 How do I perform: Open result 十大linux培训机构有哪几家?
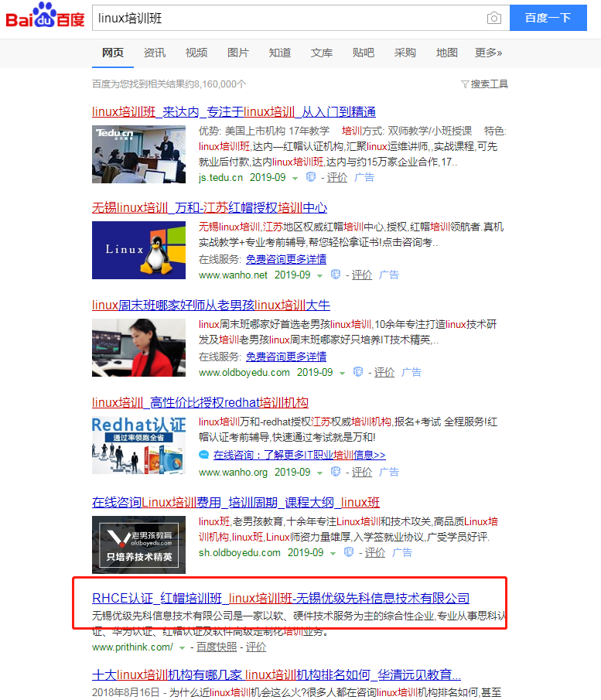click(276, 674)
